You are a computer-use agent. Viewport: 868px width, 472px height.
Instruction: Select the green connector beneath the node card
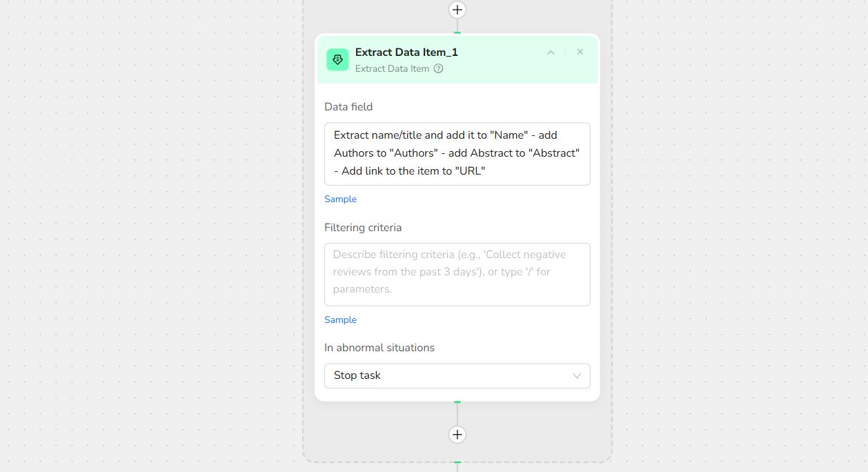(x=457, y=402)
